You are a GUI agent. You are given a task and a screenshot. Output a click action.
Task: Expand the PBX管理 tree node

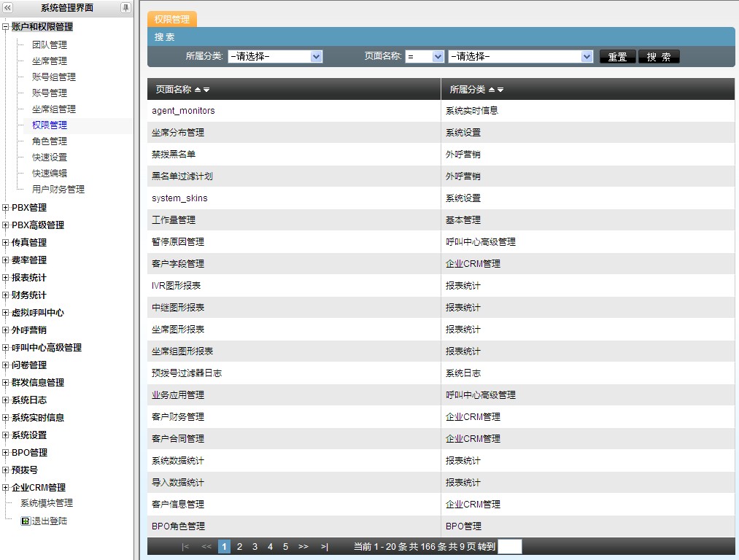click(x=6, y=208)
